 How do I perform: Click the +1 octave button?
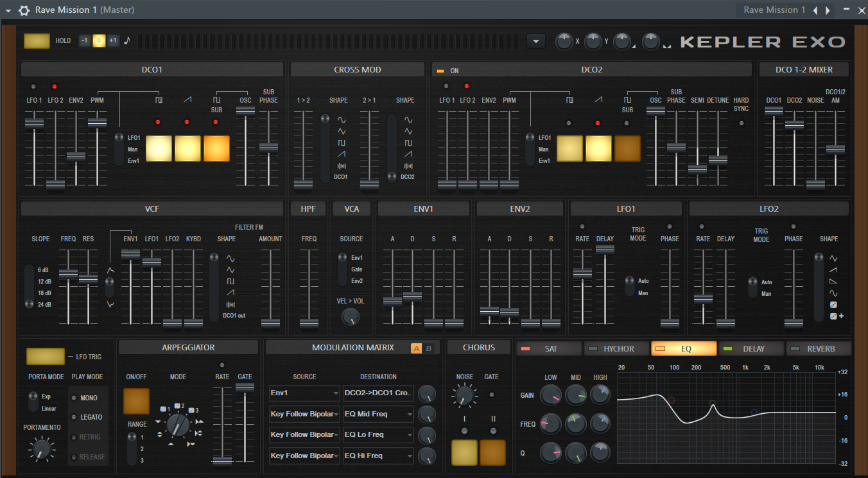coord(113,40)
